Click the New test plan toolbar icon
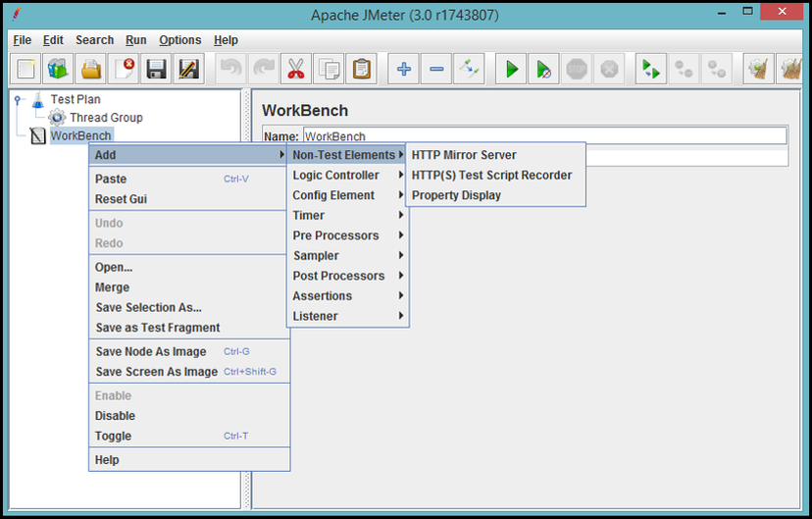Viewport: 812px width, 519px height. click(26, 69)
